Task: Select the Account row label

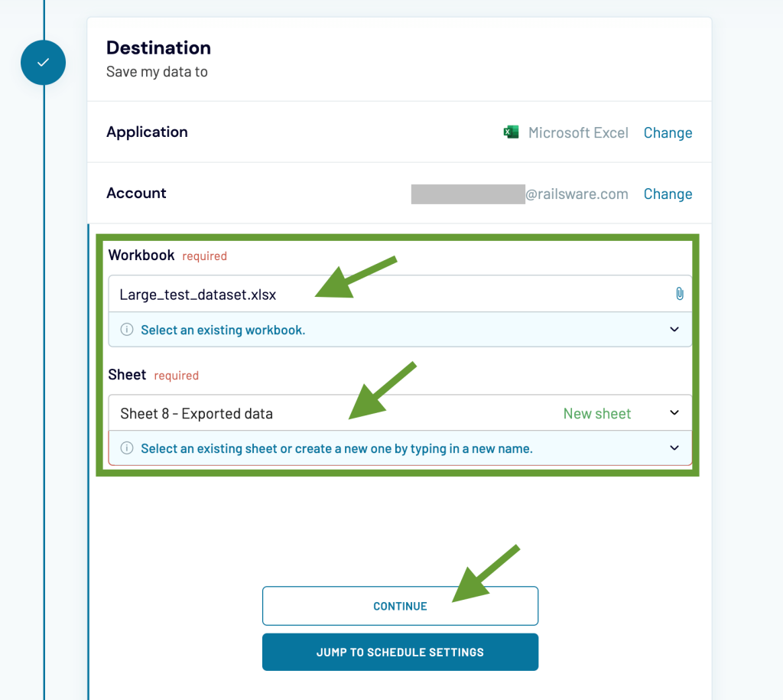Action: (x=136, y=193)
